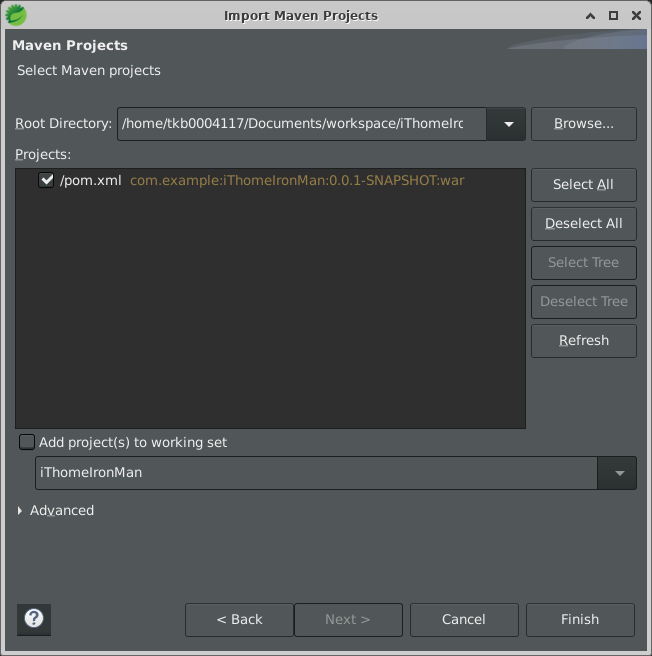Open the working set dropdown arrow
Image resolution: width=652 pixels, height=656 pixels.
pyautogui.click(x=619, y=473)
